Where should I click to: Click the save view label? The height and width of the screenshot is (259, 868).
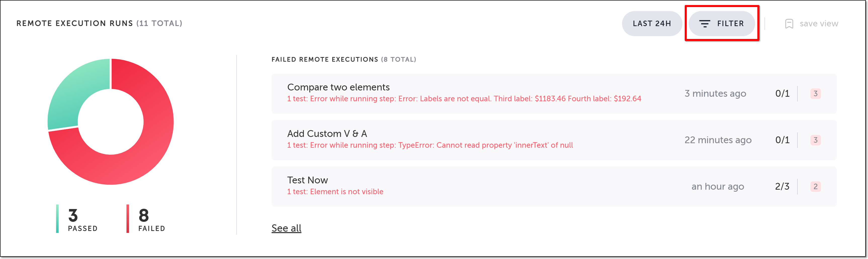818,24
